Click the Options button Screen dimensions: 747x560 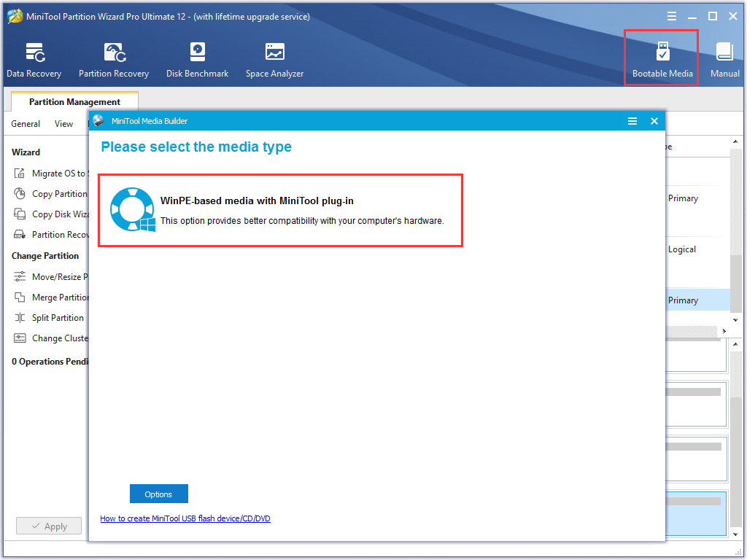pyautogui.click(x=158, y=494)
